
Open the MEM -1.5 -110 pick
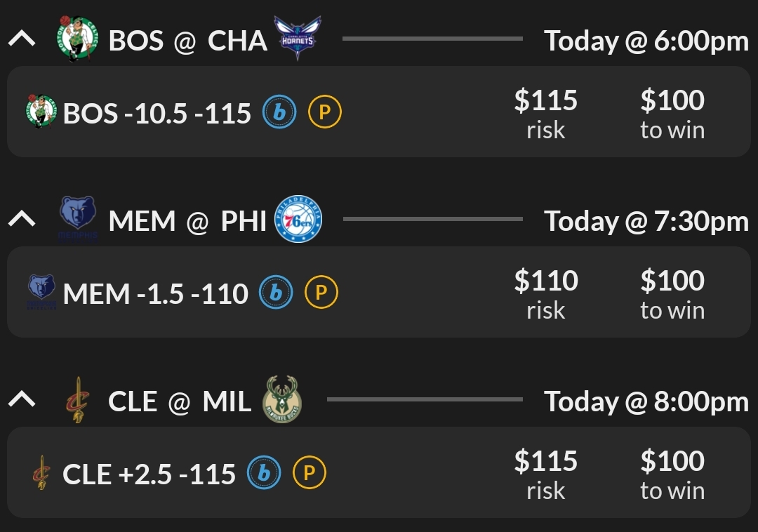[x=156, y=293]
